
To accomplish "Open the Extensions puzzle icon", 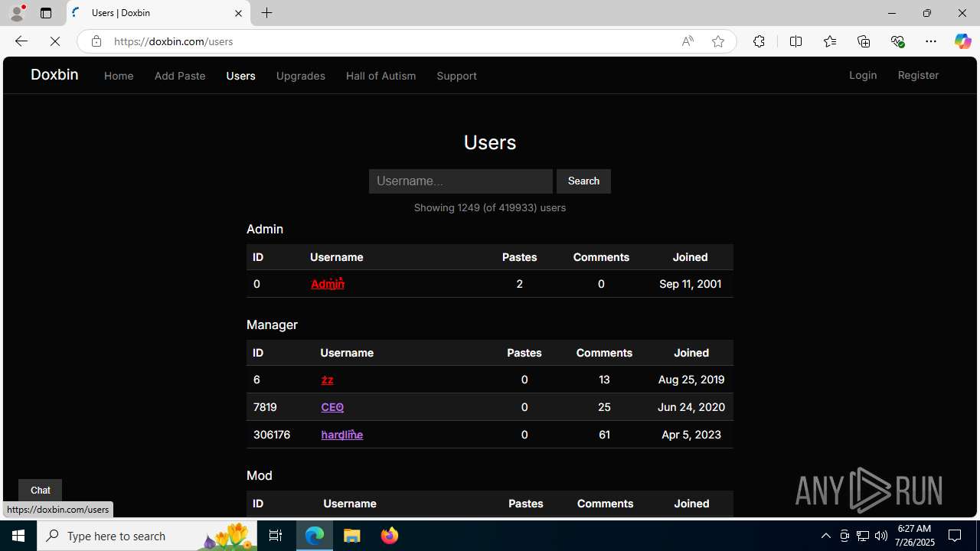I will (x=759, y=41).
